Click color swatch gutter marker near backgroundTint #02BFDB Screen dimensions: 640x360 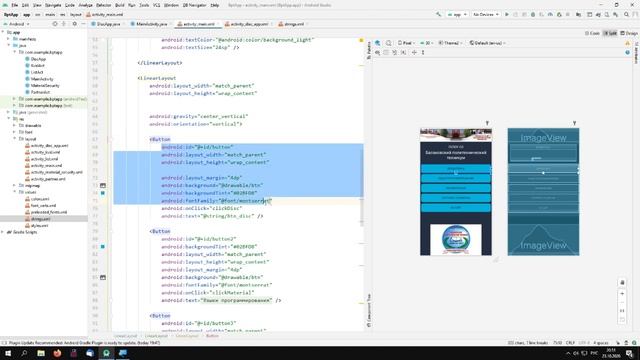coord(103,193)
